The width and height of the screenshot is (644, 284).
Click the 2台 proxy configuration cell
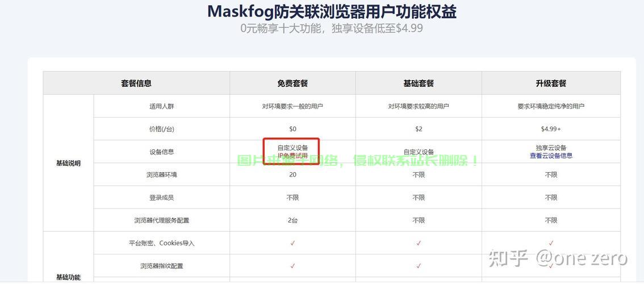point(292,220)
